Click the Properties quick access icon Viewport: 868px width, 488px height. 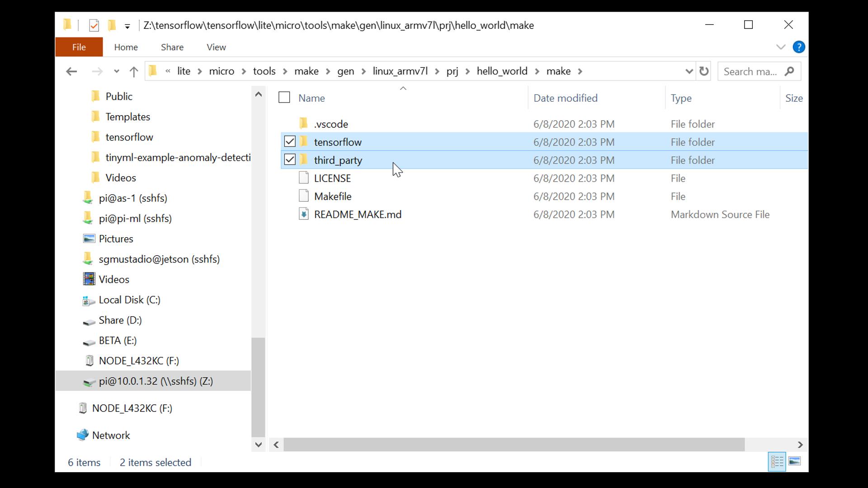click(94, 25)
